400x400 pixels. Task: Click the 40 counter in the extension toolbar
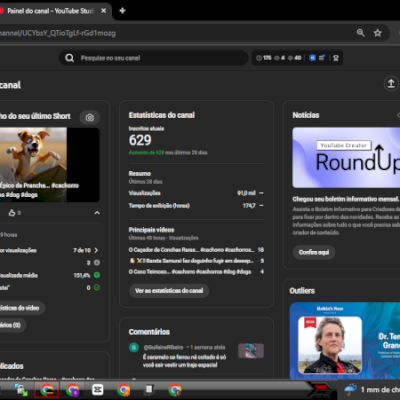[295, 58]
